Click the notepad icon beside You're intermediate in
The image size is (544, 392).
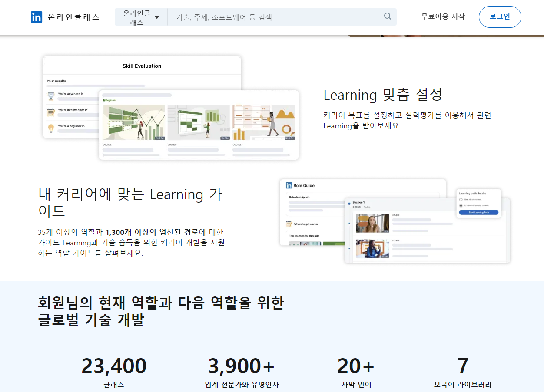tap(51, 112)
